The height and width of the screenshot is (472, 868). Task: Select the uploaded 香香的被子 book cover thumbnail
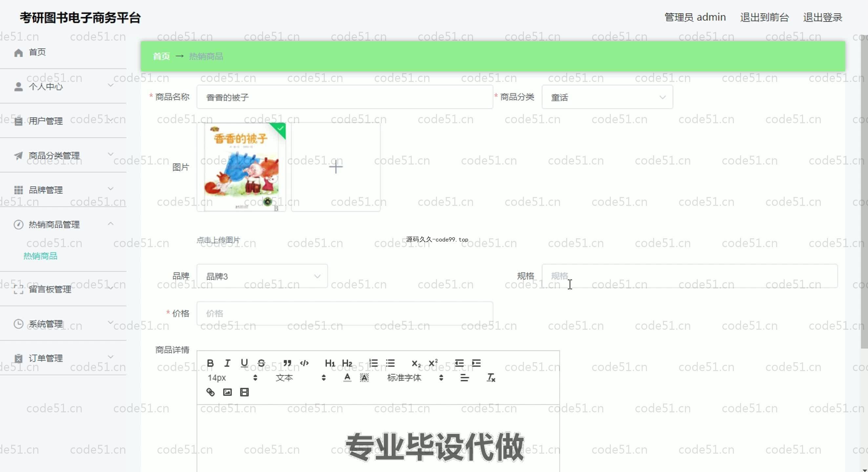tap(241, 167)
